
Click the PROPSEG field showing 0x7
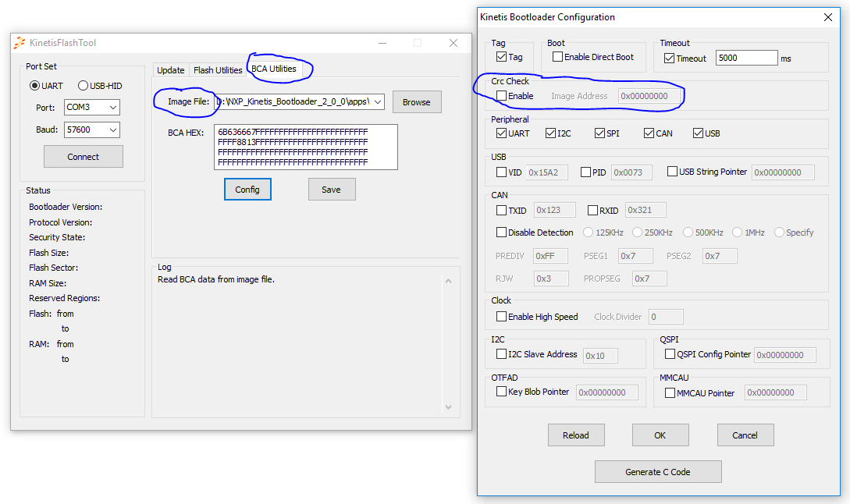coord(649,279)
